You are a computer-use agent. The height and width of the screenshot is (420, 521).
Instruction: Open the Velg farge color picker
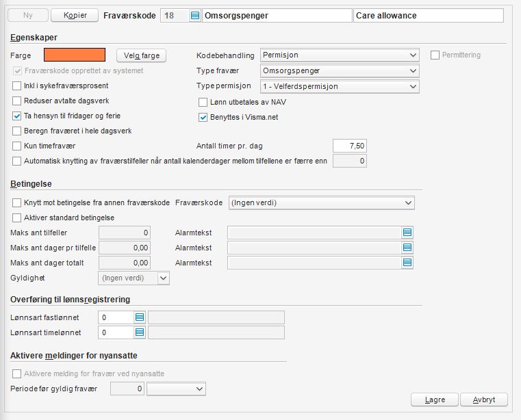pyautogui.click(x=141, y=55)
